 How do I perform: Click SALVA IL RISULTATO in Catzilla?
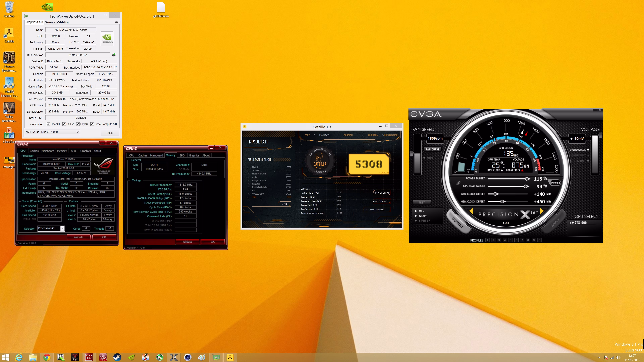382,201
